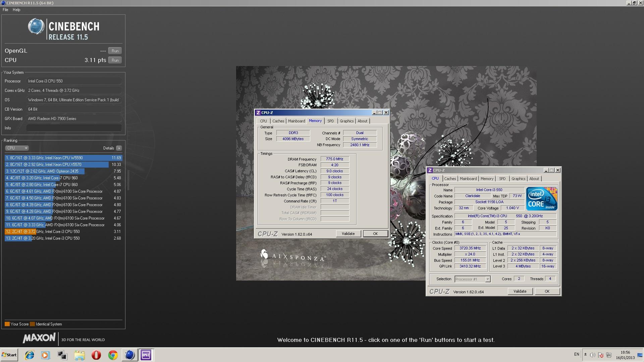Open Mainboard tab in CPU-Z CPU window
The height and width of the screenshot is (362, 644).
point(468,179)
